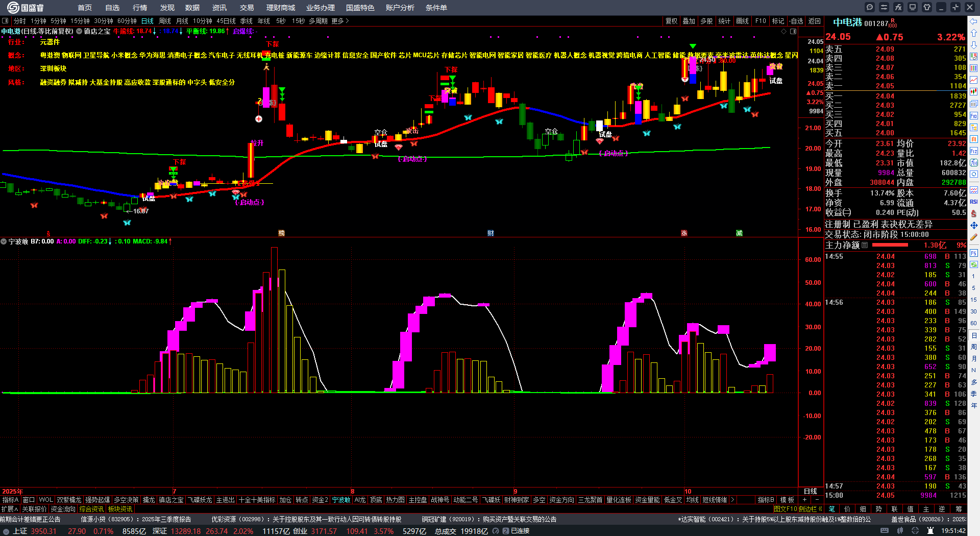
Task: Click the 返回 button
Action: (x=815, y=21)
